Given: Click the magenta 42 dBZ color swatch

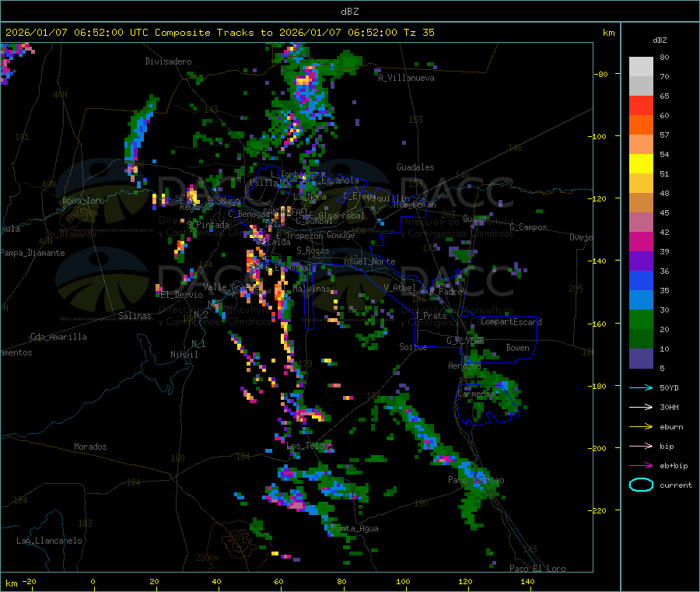Looking at the screenshot, I should coord(641,241).
